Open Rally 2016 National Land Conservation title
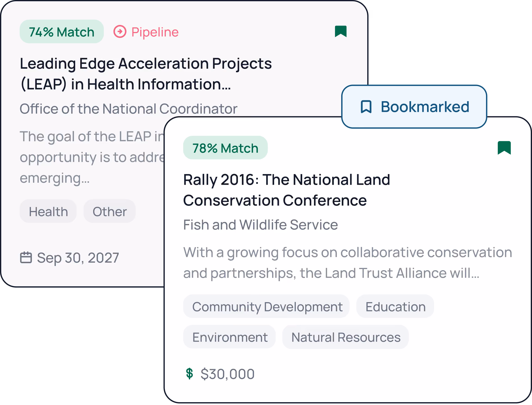532x405 pixels. 286,190
